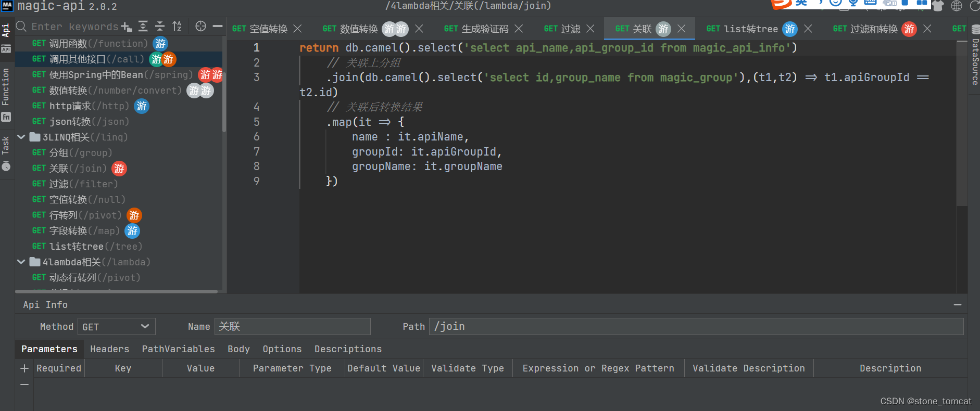Select the PathVariables tab
The height and width of the screenshot is (411, 980).
pos(179,349)
